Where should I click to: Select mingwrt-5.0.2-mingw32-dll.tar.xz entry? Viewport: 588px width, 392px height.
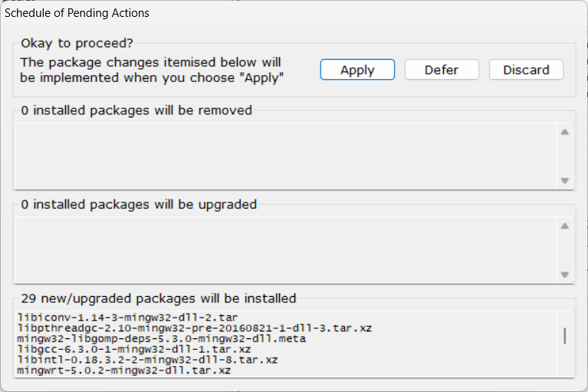pos(123,371)
